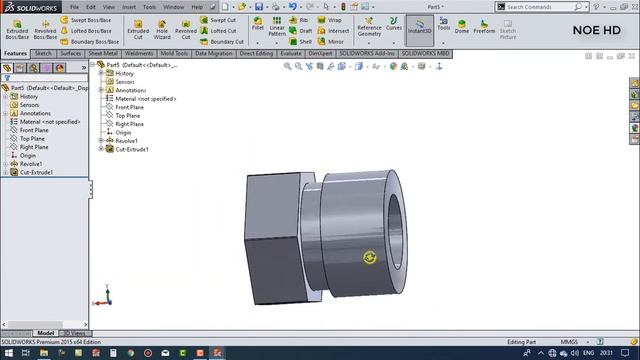
Task: Open the Hole Wizard
Action: [162, 29]
